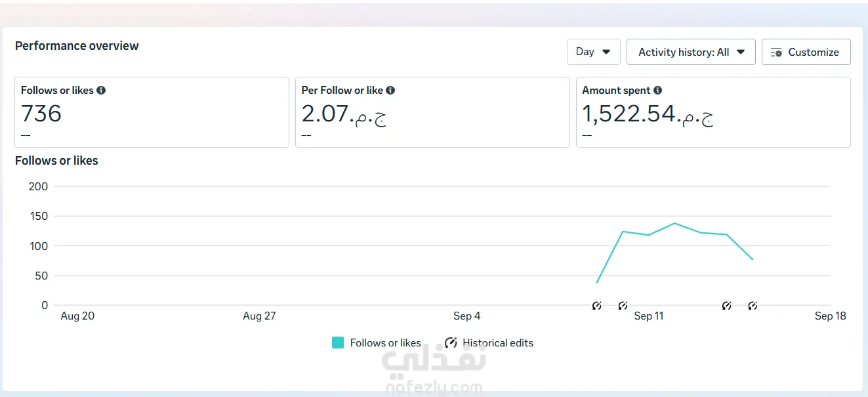Click the Customize button
This screenshot has height=397, width=868.
click(806, 52)
